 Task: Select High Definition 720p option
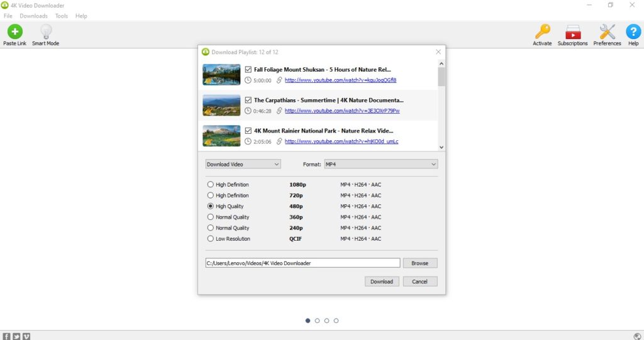pyautogui.click(x=210, y=195)
